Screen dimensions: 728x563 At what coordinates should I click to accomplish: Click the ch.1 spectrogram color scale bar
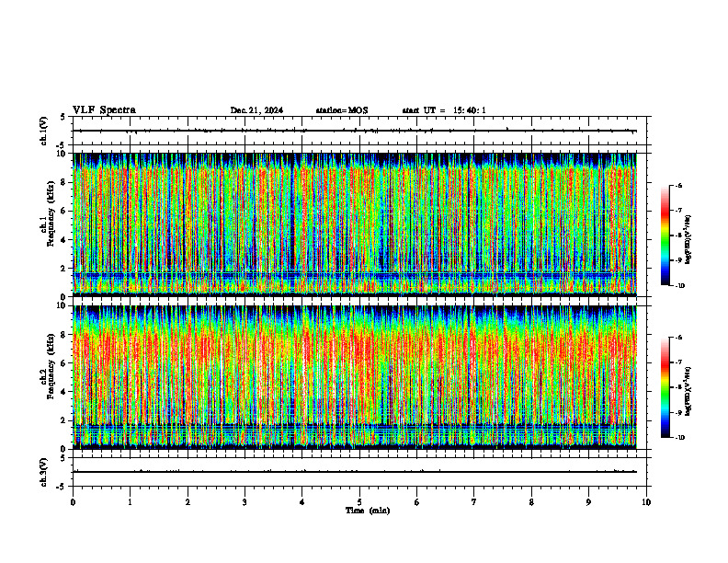(665, 236)
